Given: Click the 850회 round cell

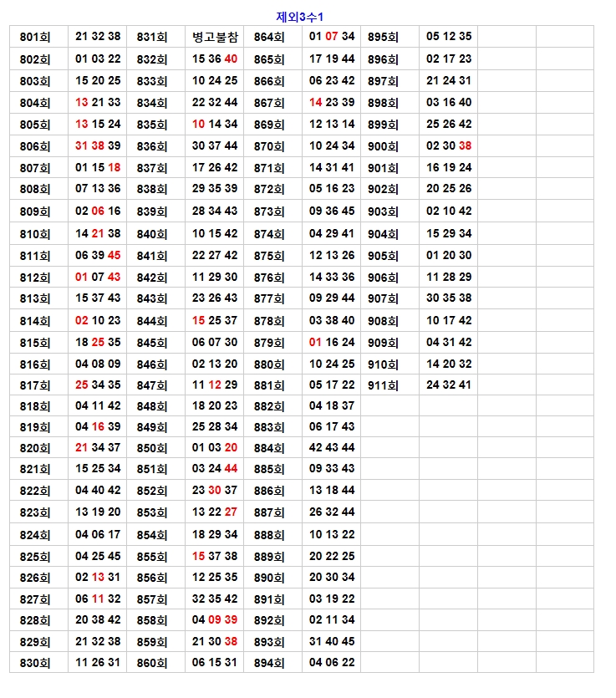Looking at the screenshot, I should click(152, 447).
